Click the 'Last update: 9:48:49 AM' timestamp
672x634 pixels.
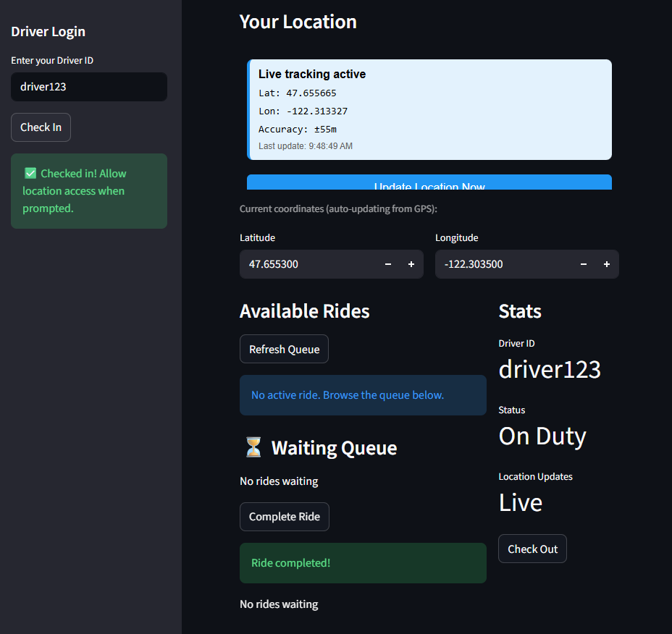point(306,146)
